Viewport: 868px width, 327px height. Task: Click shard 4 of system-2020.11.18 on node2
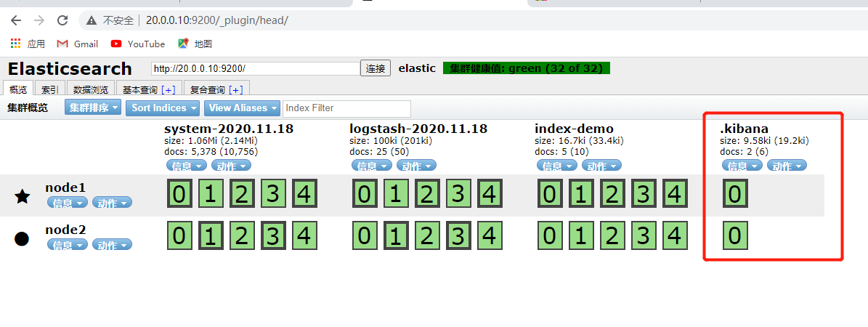tap(304, 235)
